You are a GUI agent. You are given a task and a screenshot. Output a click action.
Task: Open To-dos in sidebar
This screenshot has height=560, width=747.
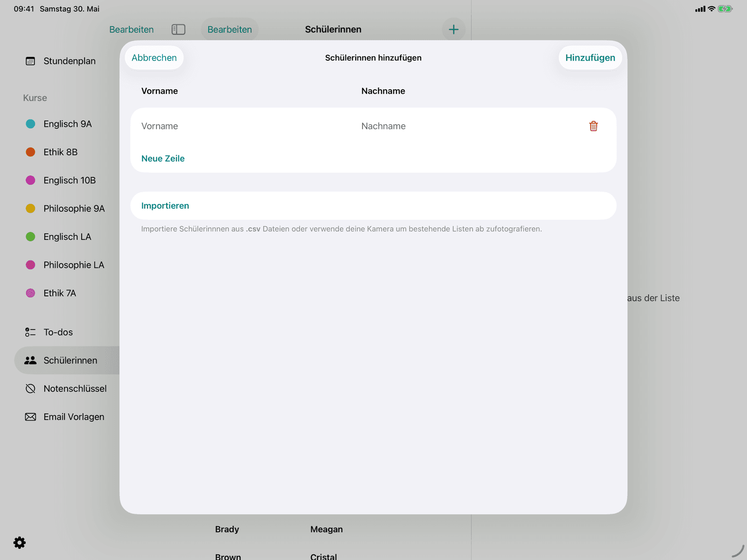pos(58,332)
